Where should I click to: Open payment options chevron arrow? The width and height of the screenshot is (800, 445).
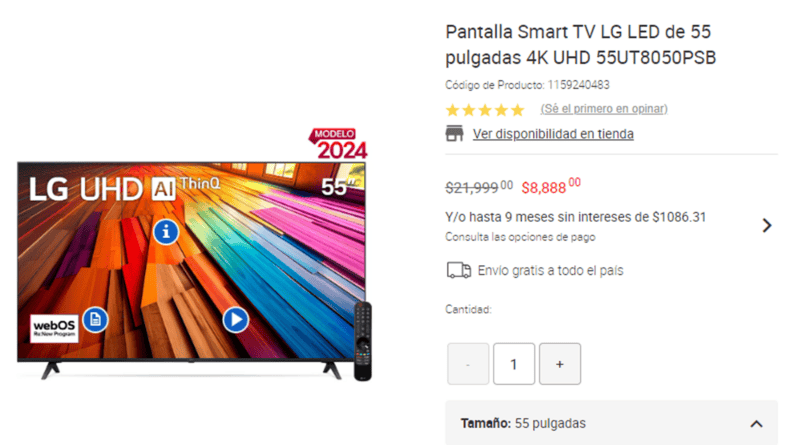point(767,226)
